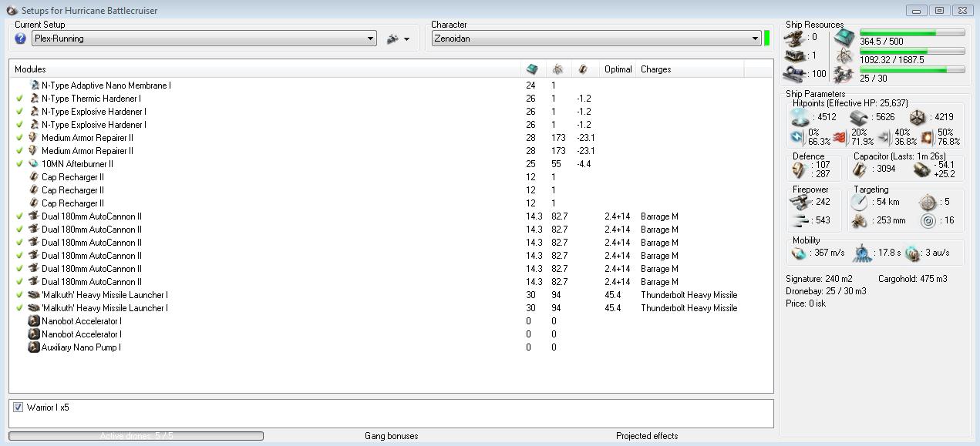Click the powergrid icon beside 1092.32 / 1687.5
Viewport: 980px width, 446px height.
coord(844,55)
